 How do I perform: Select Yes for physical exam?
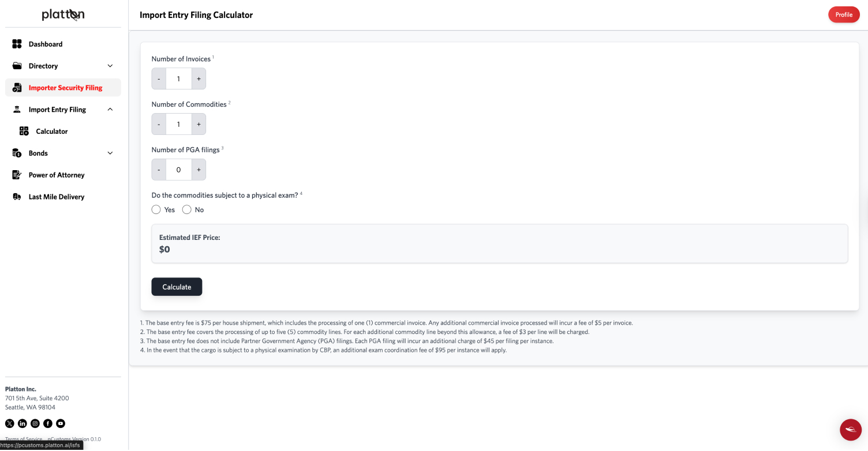click(x=156, y=210)
